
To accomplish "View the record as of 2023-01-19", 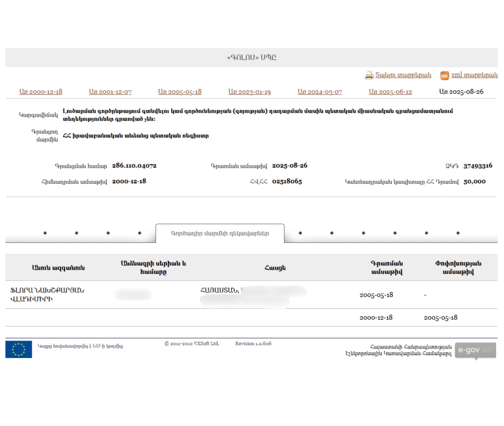I will pos(249,92).
